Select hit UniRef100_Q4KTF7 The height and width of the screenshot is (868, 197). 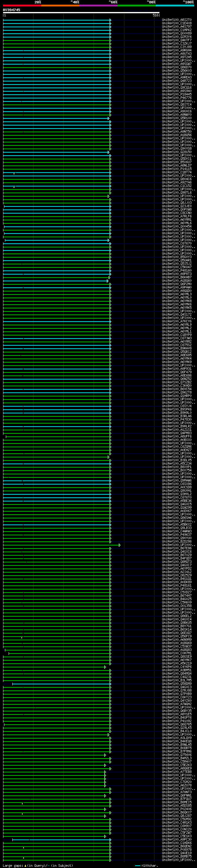177,40
